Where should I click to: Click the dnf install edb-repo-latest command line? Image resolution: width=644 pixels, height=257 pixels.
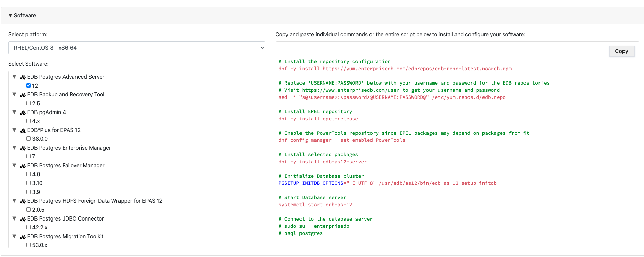click(x=395, y=69)
